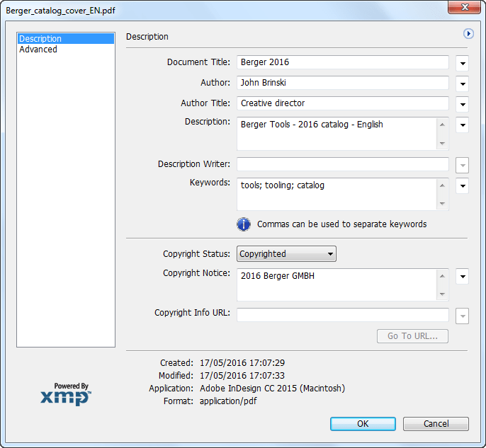Open Copyright Info URL dropdown arrow

tap(462, 316)
